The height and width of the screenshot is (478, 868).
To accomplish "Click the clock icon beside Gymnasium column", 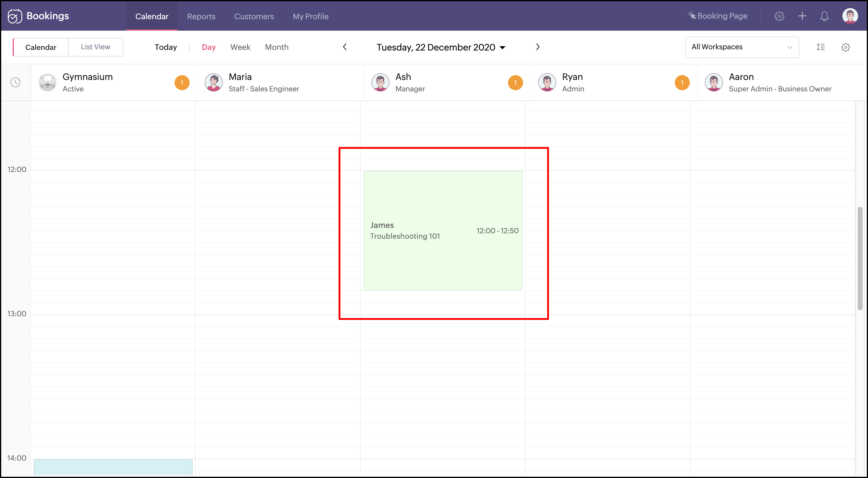I will 16,82.
